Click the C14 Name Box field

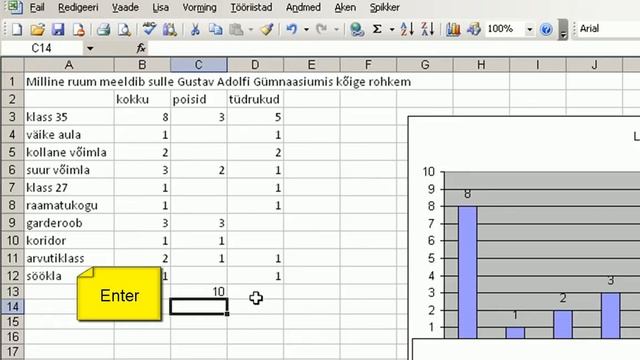42,49
